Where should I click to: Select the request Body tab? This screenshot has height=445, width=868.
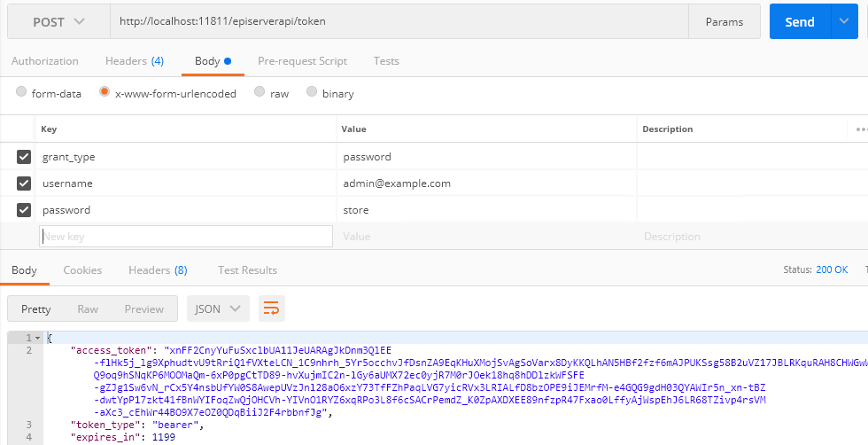pyautogui.click(x=213, y=61)
